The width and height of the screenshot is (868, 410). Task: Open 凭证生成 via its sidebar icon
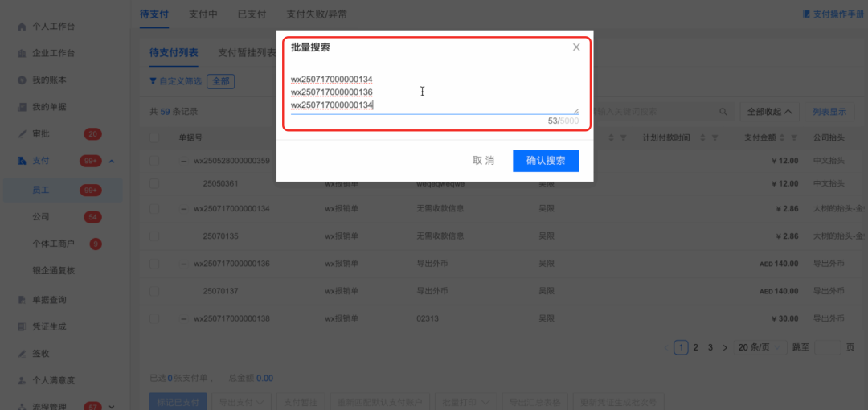tap(23, 326)
